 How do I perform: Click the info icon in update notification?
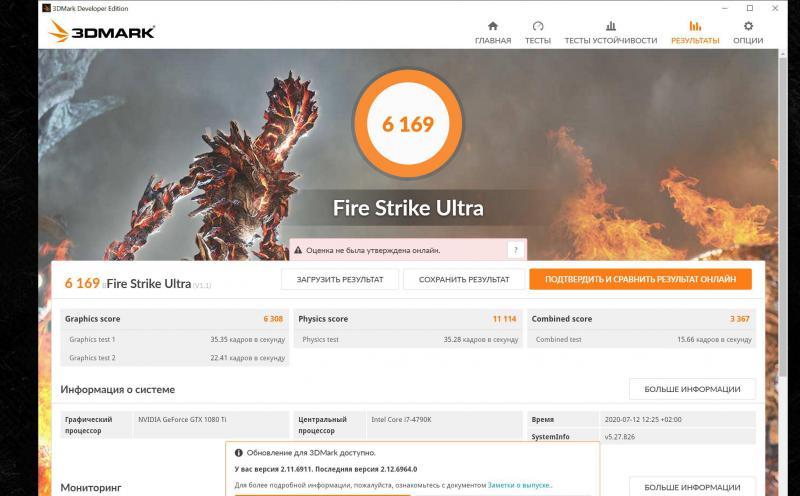[x=238, y=452]
